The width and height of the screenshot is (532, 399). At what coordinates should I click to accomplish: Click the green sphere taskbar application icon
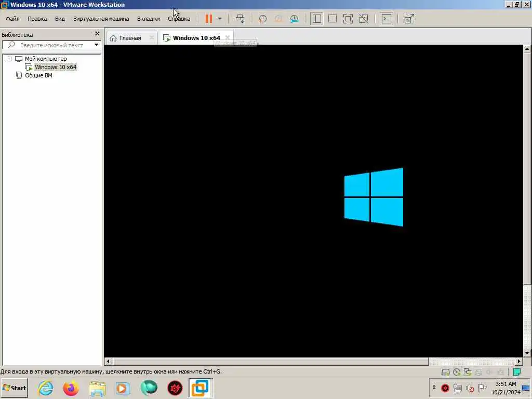(x=149, y=388)
